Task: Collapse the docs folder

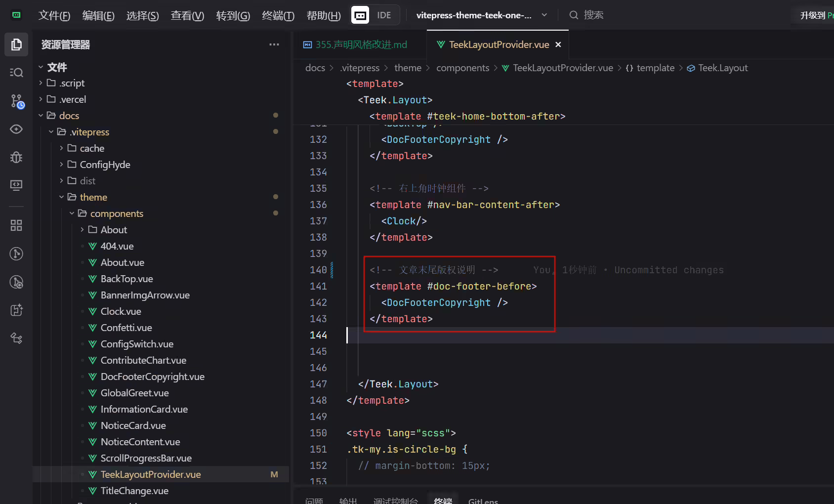Action: point(69,116)
